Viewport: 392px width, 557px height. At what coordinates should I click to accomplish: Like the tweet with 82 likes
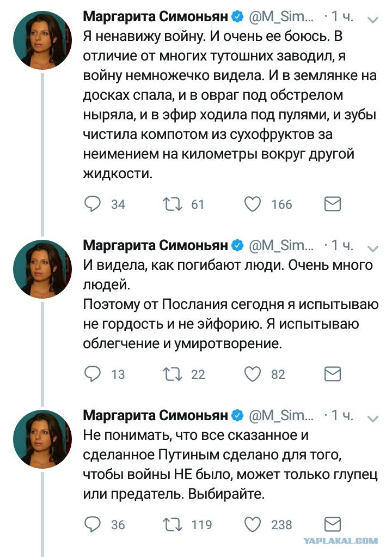click(253, 374)
